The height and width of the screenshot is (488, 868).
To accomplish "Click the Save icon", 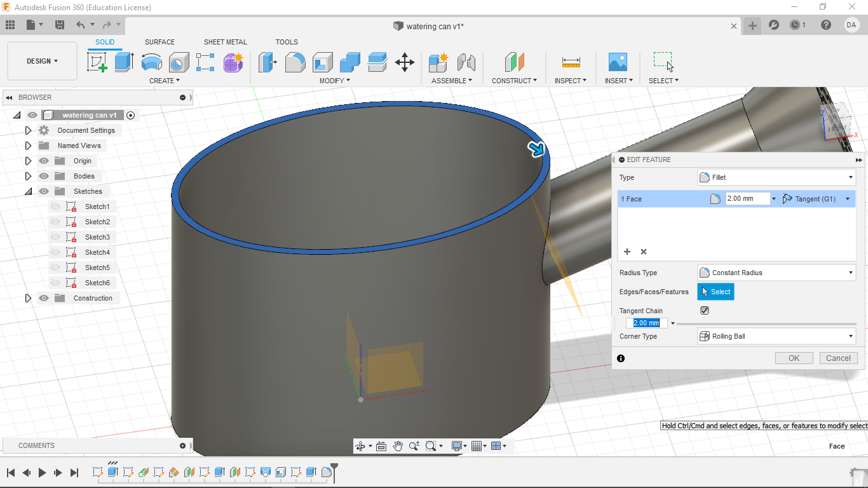I will [x=60, y=25].
